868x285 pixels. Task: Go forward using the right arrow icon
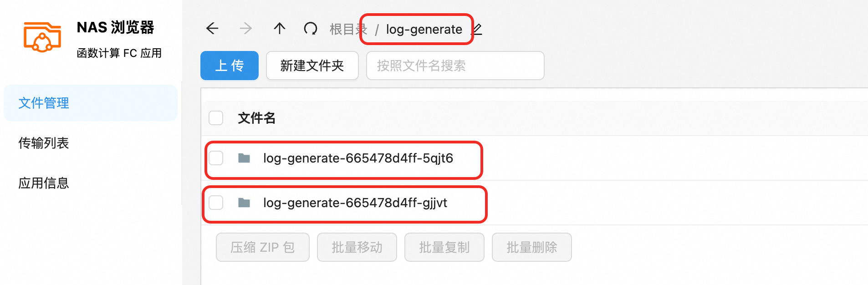pyautogui.click(x=245, y=29)
